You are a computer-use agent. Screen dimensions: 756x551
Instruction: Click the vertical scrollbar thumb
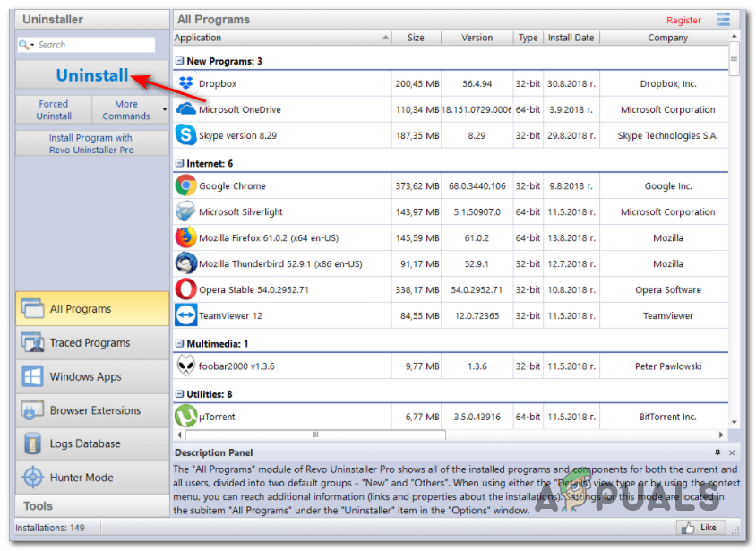coord(734,58)
